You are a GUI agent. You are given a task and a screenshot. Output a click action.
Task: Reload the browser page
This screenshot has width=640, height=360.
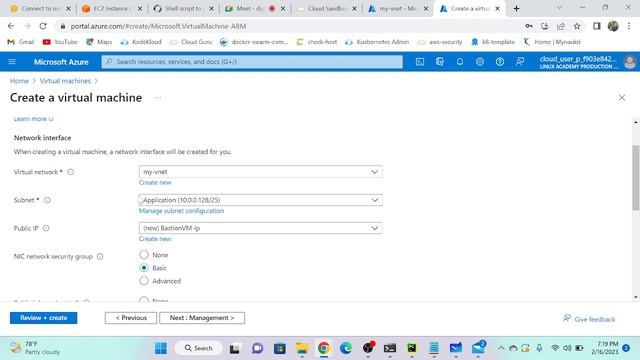[43, 26]
